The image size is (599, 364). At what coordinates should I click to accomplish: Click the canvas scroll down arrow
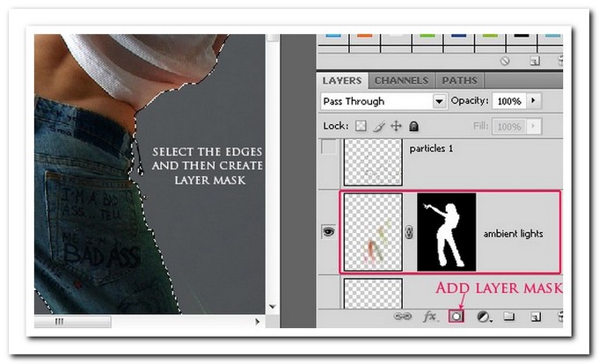(273, 306)
